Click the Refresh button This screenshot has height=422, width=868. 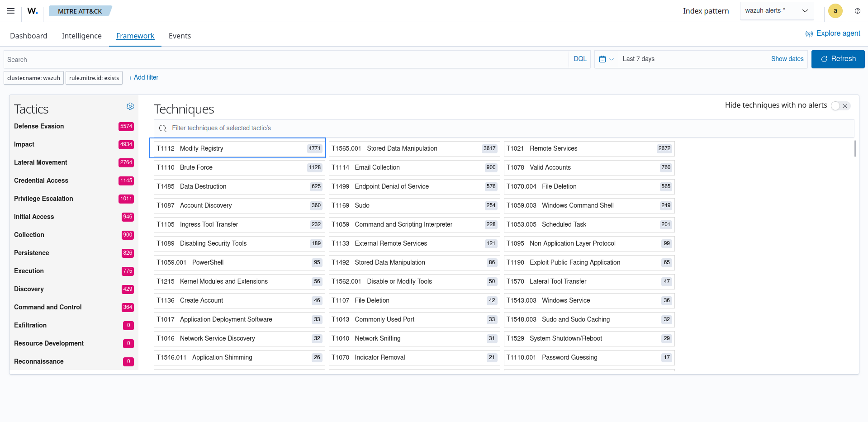coord(838,59)
